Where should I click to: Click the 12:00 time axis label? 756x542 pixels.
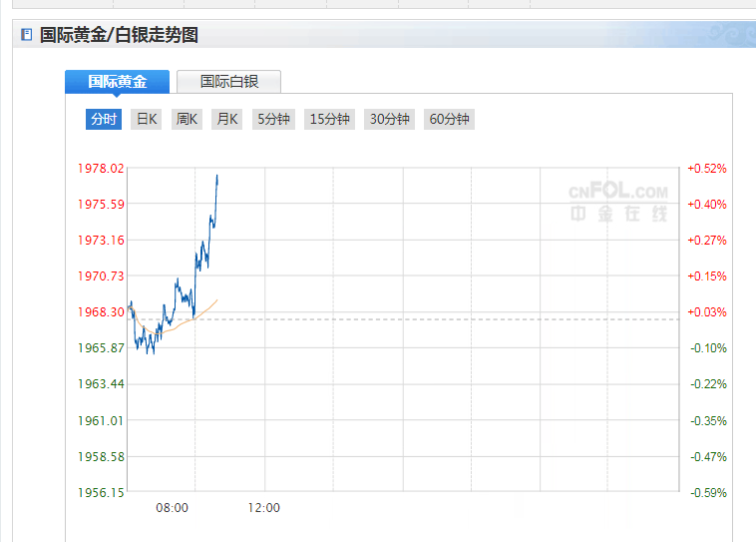264,507
